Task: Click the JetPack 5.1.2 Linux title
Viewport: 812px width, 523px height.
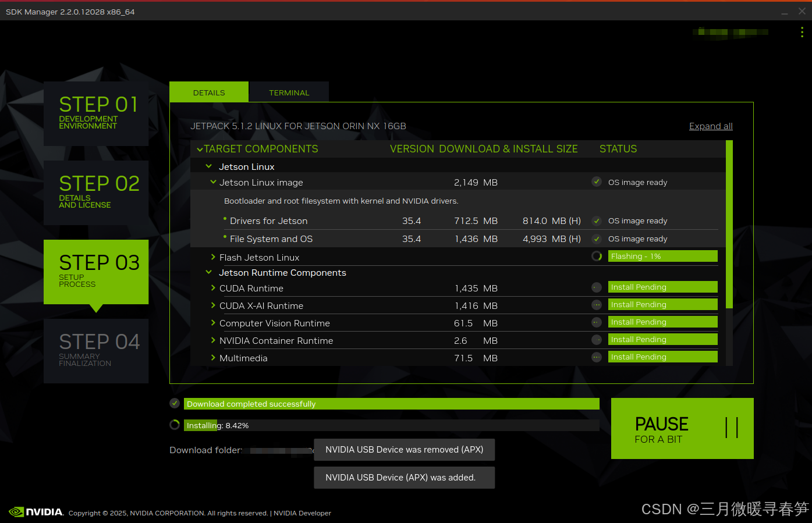Action: [298, 126]
